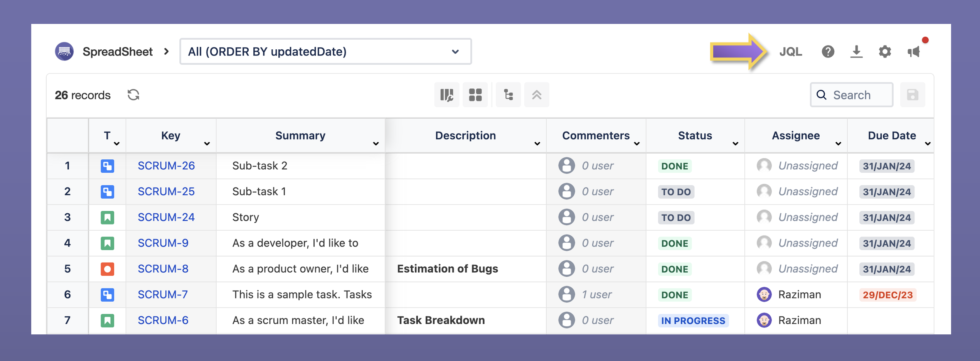Collapse all rows with double-chevron icon

click(x=537, y=94)
